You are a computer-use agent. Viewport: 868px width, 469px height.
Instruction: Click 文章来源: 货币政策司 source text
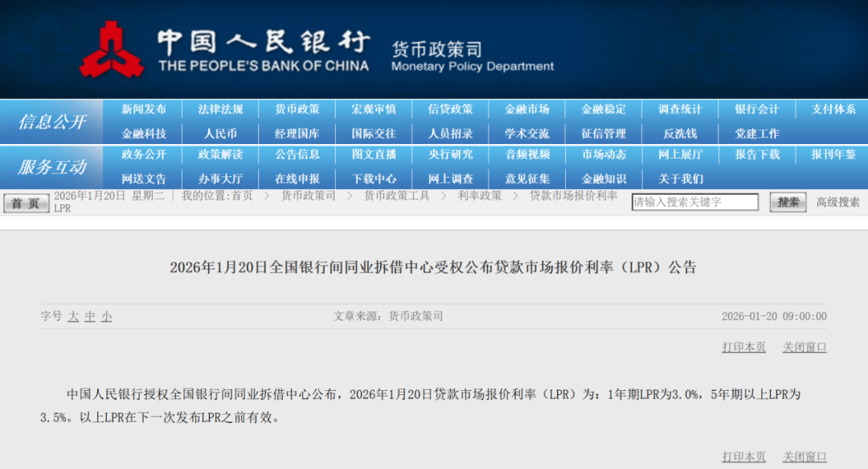[x=388, y=316]
